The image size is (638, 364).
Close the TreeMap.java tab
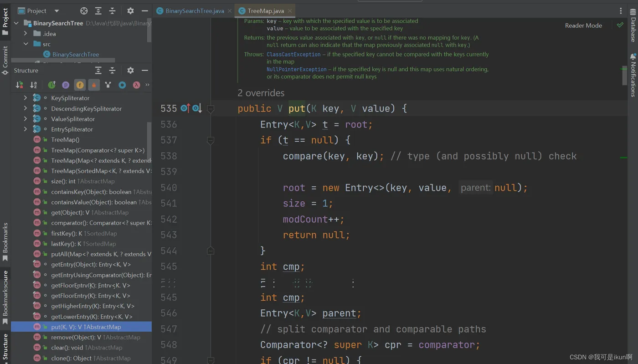[x=289, y=11]
